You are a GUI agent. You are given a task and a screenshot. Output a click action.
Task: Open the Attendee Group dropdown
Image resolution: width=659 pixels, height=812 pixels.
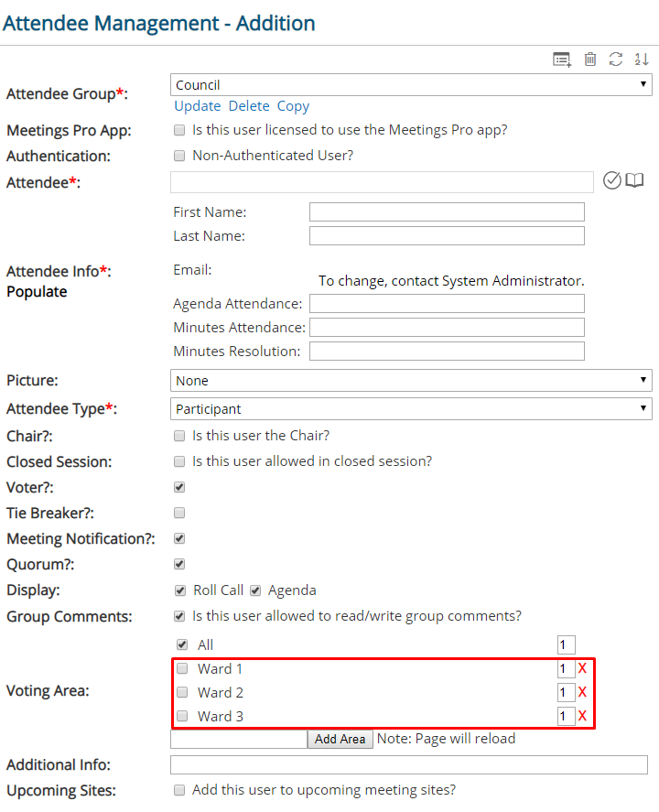[x=411, y=85]
